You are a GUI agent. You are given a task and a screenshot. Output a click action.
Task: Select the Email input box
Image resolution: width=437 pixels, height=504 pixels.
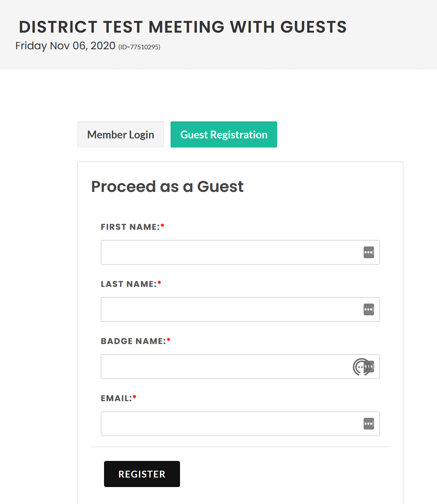coord(240,424)
